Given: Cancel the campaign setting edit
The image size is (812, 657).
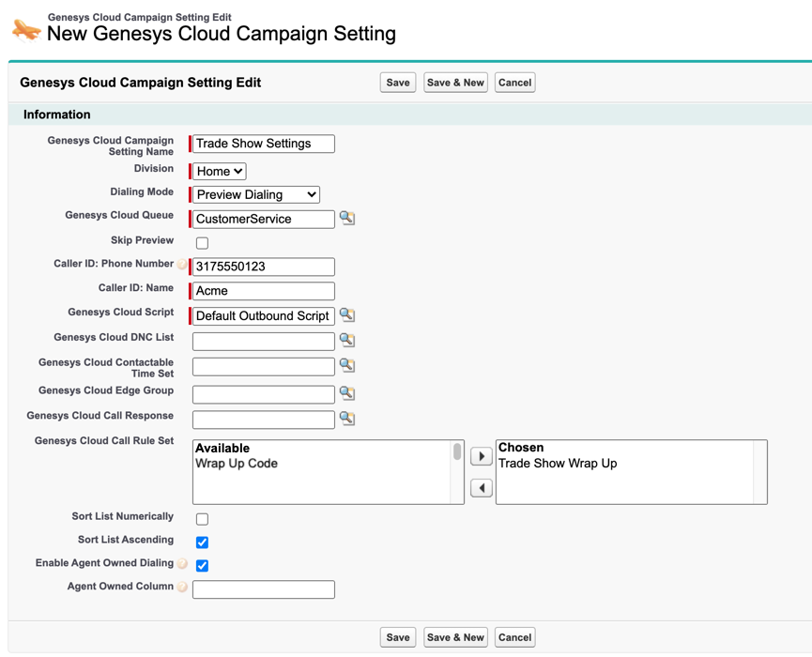Looking at the screenshot, I should (x=514, y=82).
